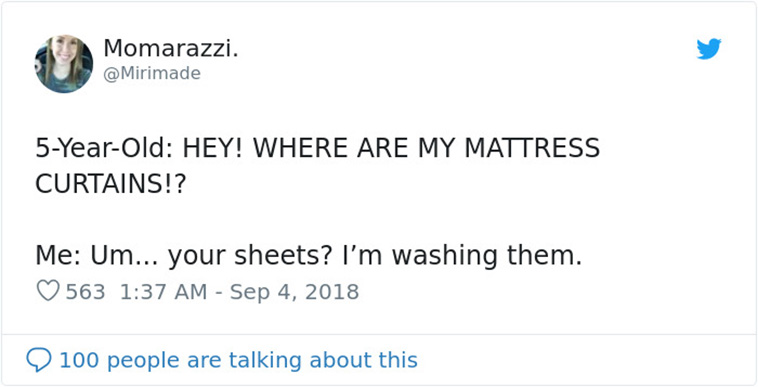Click the phrase "washing them." in the tweet
Viewport: 758px width, 387px height.
click(486, 256)
